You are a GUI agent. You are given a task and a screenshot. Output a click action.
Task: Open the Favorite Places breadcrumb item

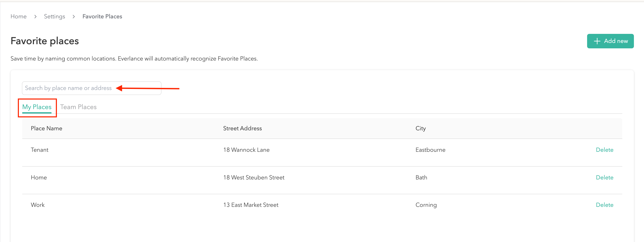[102, 16]
